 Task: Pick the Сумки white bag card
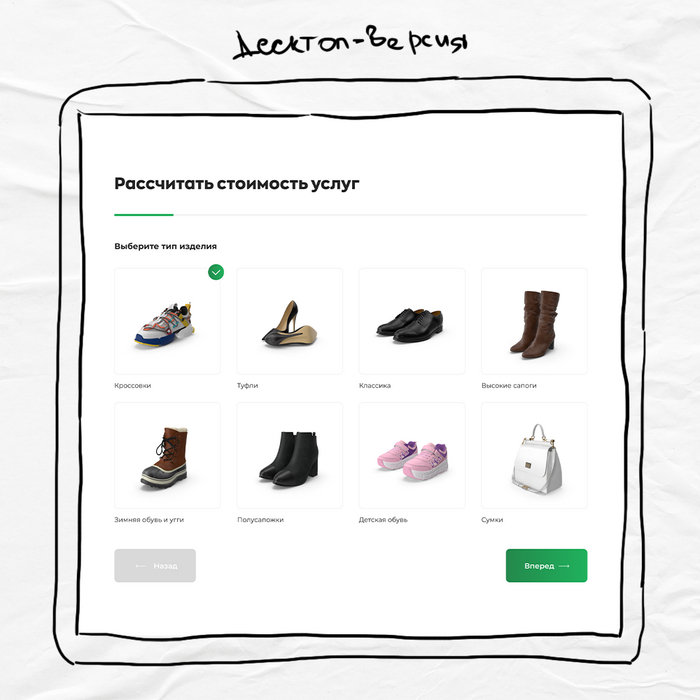coord(534,455)
